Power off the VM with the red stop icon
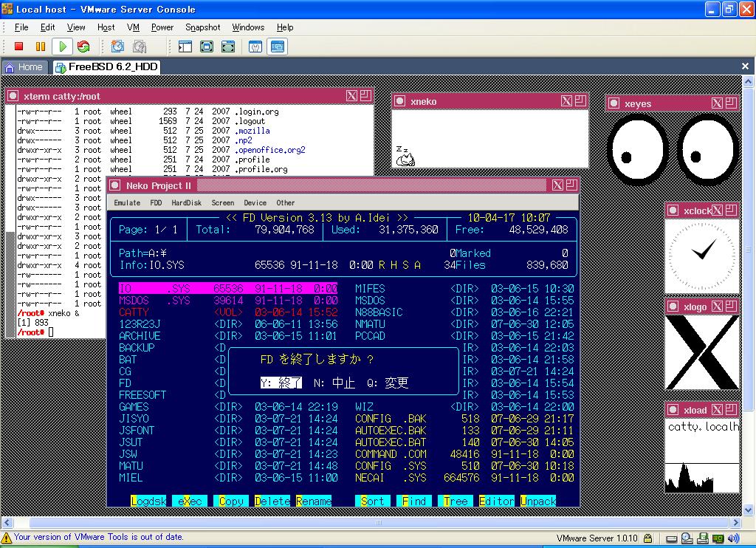The image size is (756, 548). (18, 47)
